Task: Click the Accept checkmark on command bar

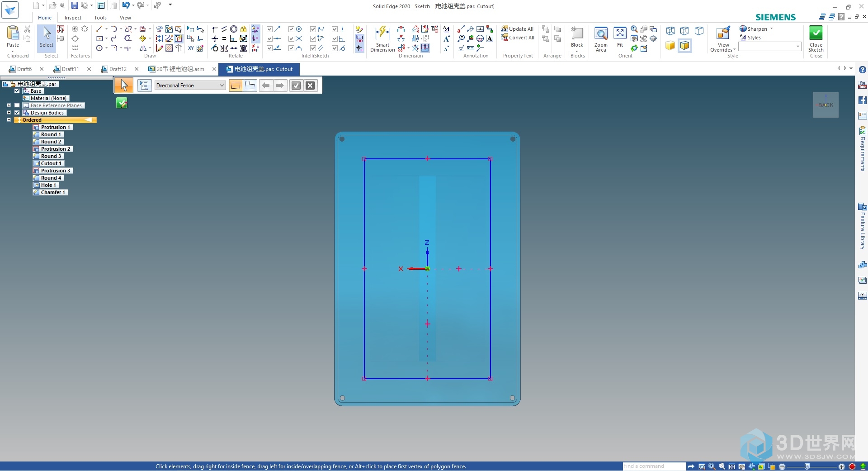Action: pyautogui.click(x=296, y=86)
